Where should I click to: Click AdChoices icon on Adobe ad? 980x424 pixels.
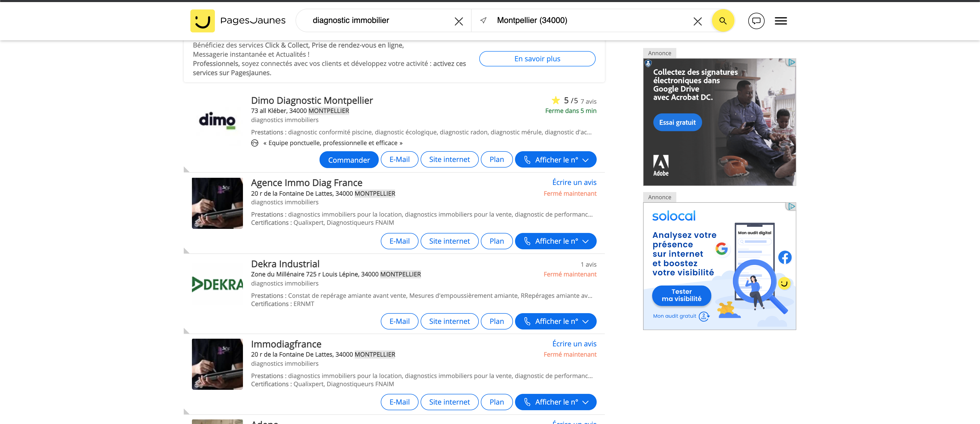point(791,62)
